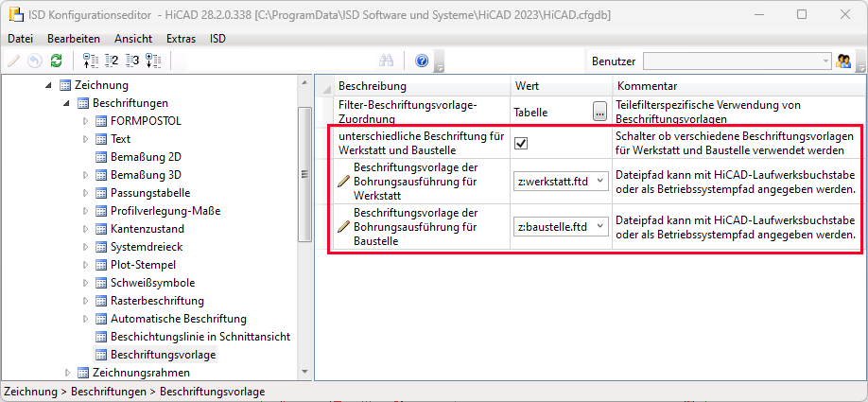
Task: Click the binoculars search icon
Action: coord(386,61)
